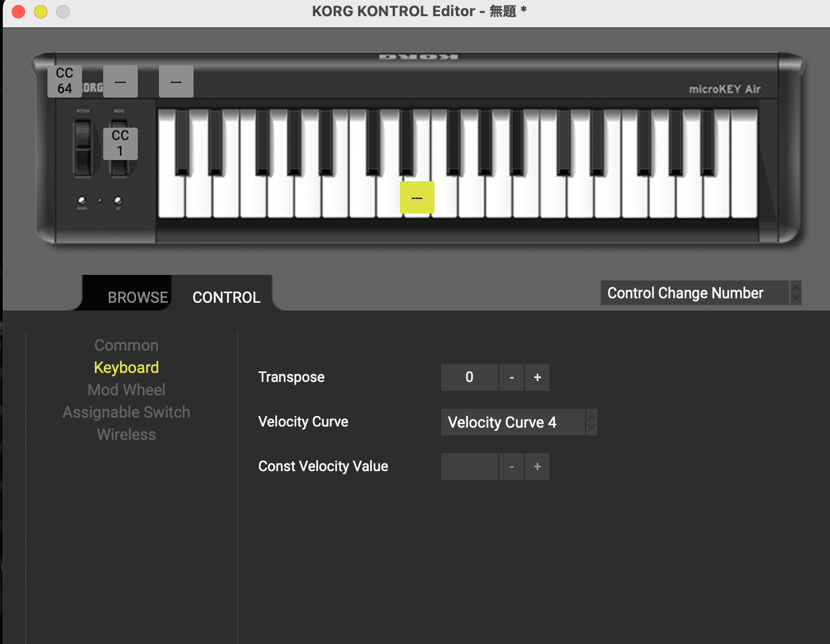Viewport: 830px width, 644px height.
Task: Click the Const Velocity Value field
Action: (x=470, y=467)
